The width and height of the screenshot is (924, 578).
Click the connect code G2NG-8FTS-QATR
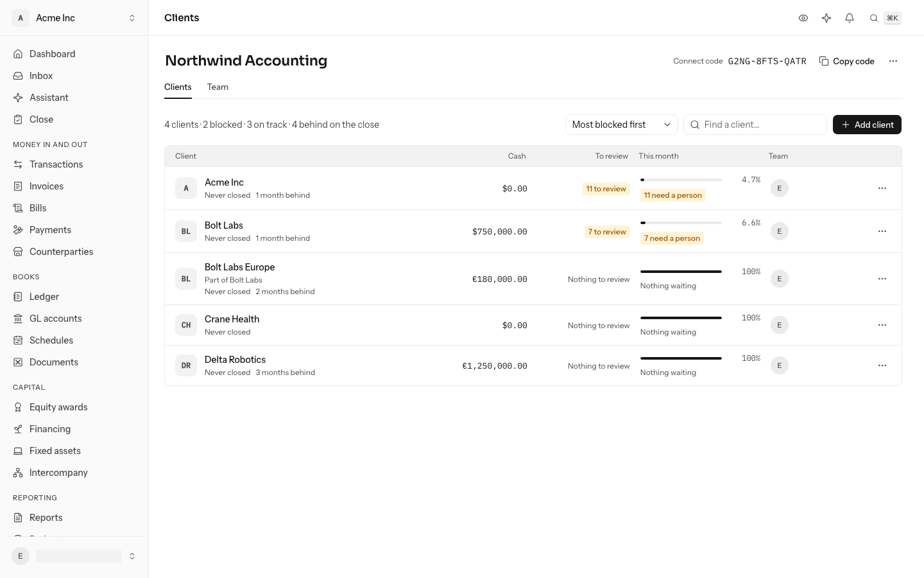coord(767,62)
